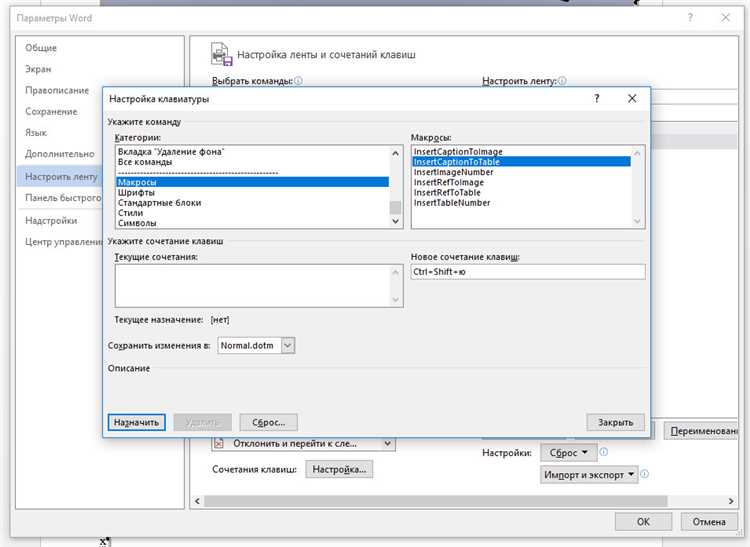Click info icon next to Настроить ленту label

562,81
